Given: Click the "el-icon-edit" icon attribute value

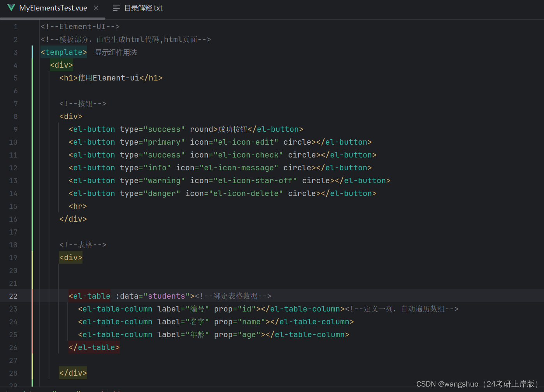Looking at the screenshot, I should point(246,142).
